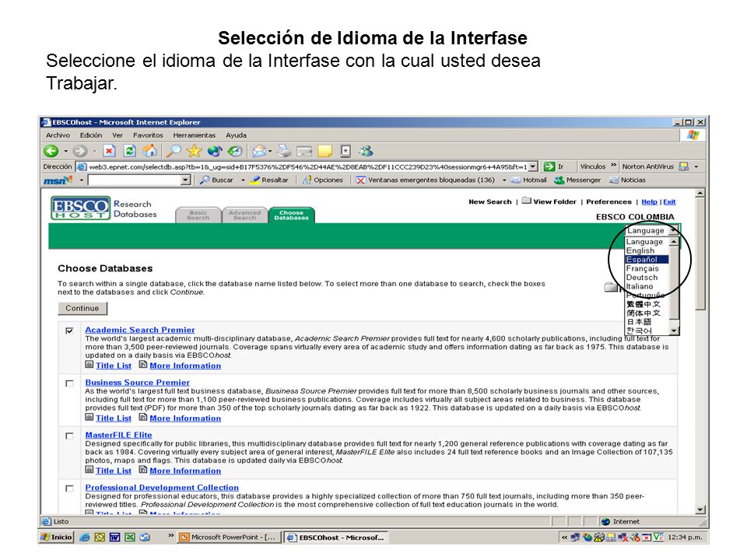Click the page vertical scrollbar down arrow
Image resolution: width=747 pixels, height=560 pixels.
pyautogui.click(x=700, y=509)
